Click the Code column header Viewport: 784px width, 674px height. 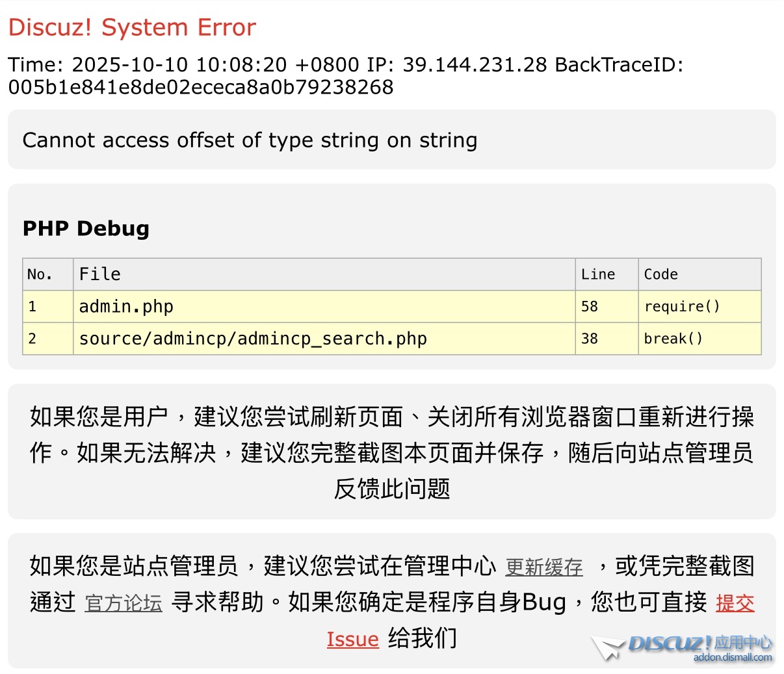tap(660, 274)
